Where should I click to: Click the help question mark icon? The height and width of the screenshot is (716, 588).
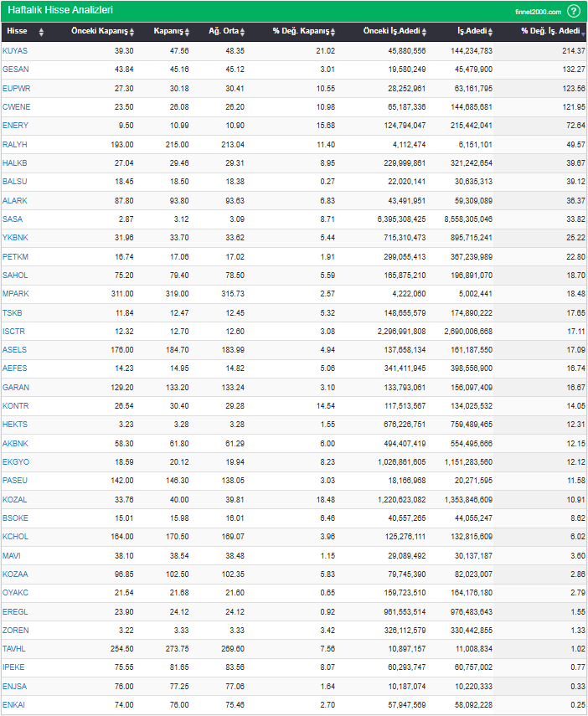click(574, 11)
